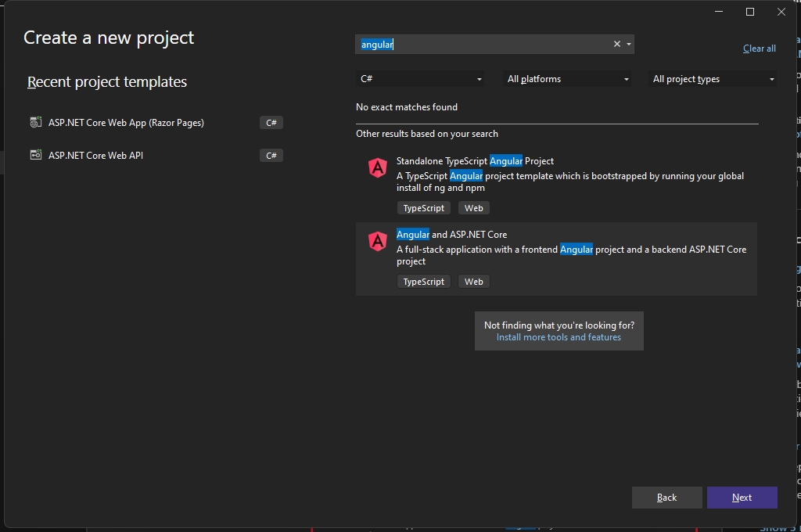Show search history dropdown arrow in search box
Viewport: 801px width, 532px height.
[x=629, y=45]
